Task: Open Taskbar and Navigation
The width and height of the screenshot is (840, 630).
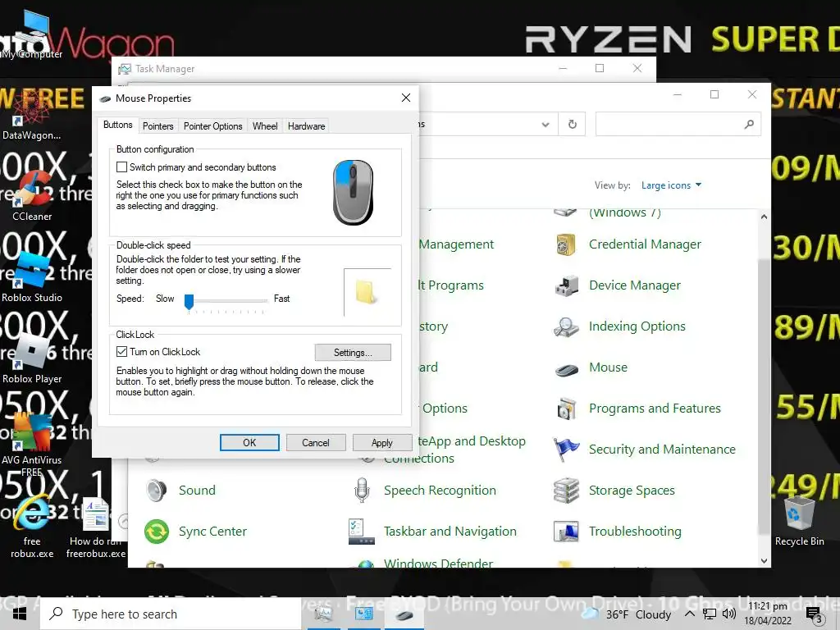Action: click(x=450, y=532)
